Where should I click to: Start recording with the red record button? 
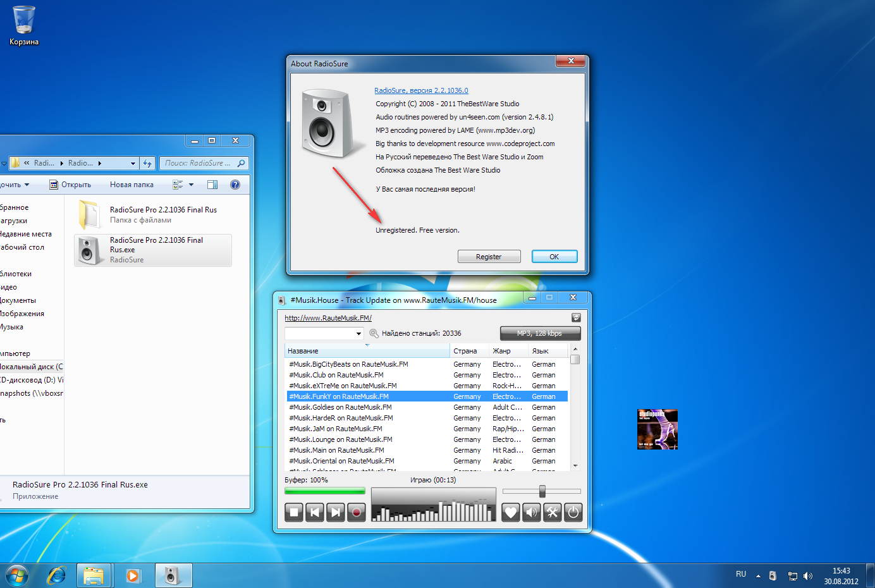pos(357,512)
